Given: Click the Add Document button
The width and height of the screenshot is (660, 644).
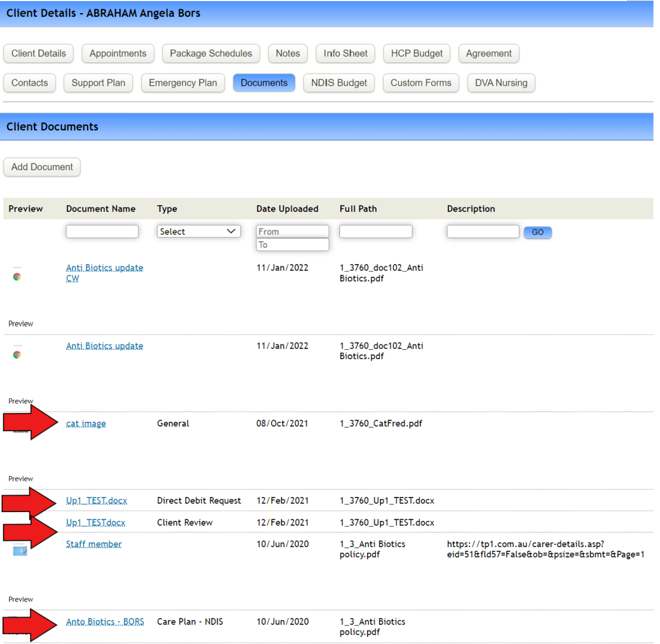Looking at the screenshot, I should point(41,167).
